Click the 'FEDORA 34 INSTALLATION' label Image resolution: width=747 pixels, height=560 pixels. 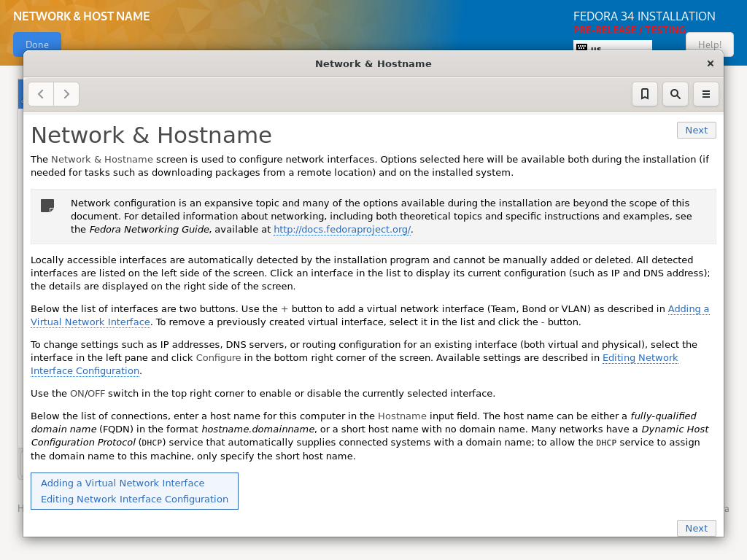point(644,16)
